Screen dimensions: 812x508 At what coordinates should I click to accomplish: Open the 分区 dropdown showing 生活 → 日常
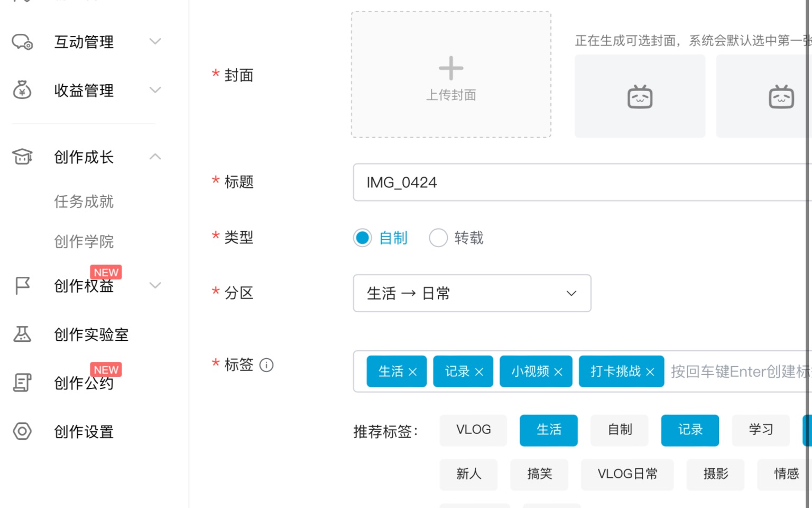coord(472,293)
